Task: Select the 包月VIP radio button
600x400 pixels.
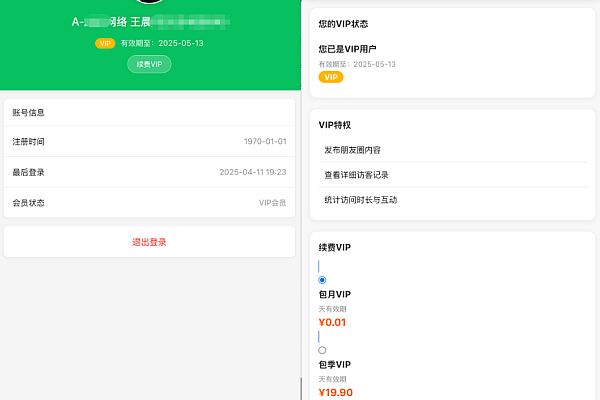Action: [322, 280]
